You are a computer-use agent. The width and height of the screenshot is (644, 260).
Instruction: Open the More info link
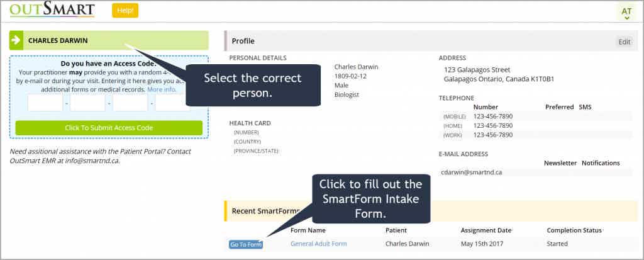[x=162, y=89]
